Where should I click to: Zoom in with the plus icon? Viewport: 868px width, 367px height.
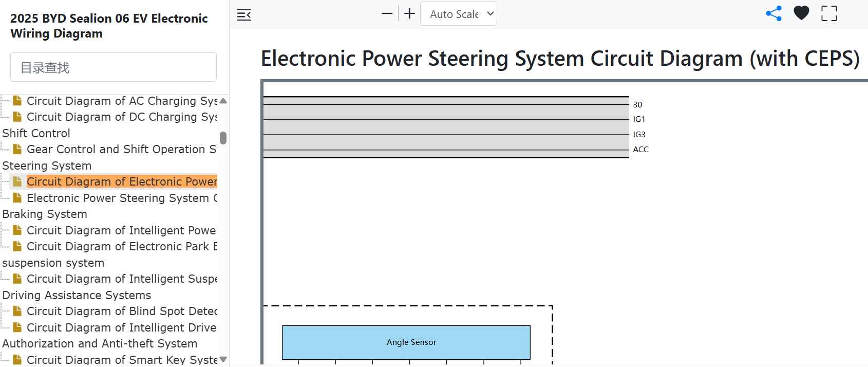(x=409, y=14)
